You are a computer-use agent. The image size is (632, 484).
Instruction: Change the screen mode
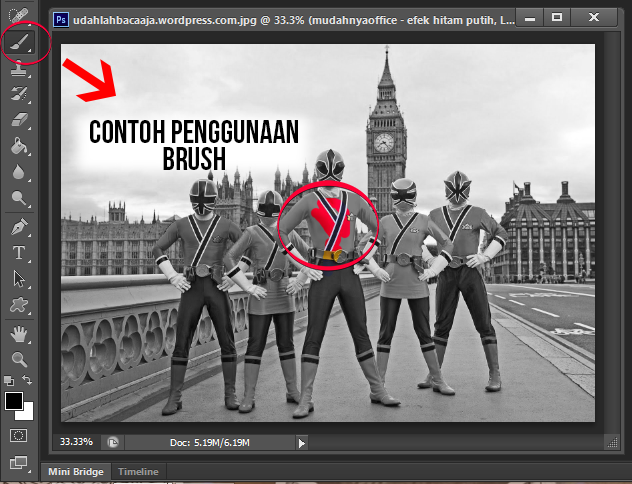[19, 463]
